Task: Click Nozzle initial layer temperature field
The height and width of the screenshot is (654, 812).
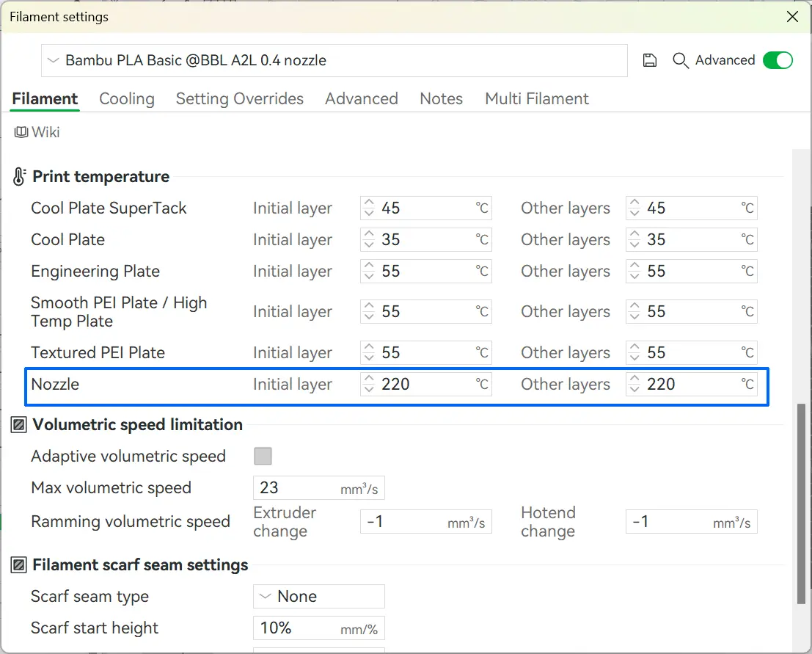Action: (425, 385)
